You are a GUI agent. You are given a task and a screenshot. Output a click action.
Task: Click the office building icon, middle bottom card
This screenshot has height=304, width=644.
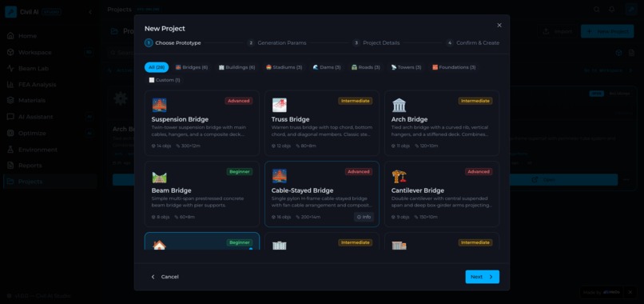click(x=280, y=245)
